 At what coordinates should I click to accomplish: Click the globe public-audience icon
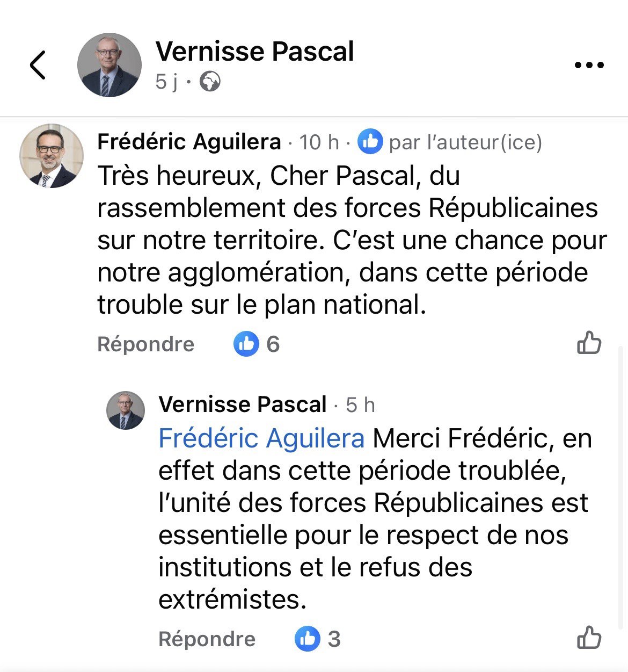210,82
